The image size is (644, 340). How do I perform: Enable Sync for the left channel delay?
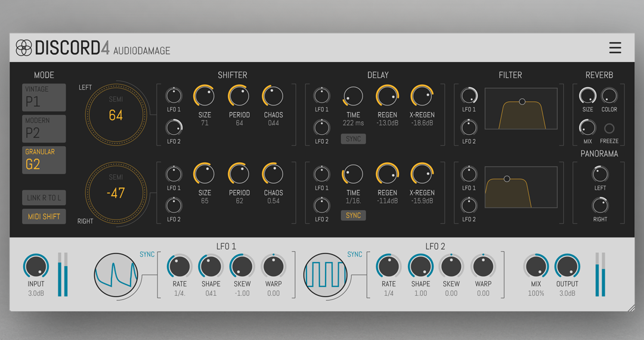(x=353, y=139)
